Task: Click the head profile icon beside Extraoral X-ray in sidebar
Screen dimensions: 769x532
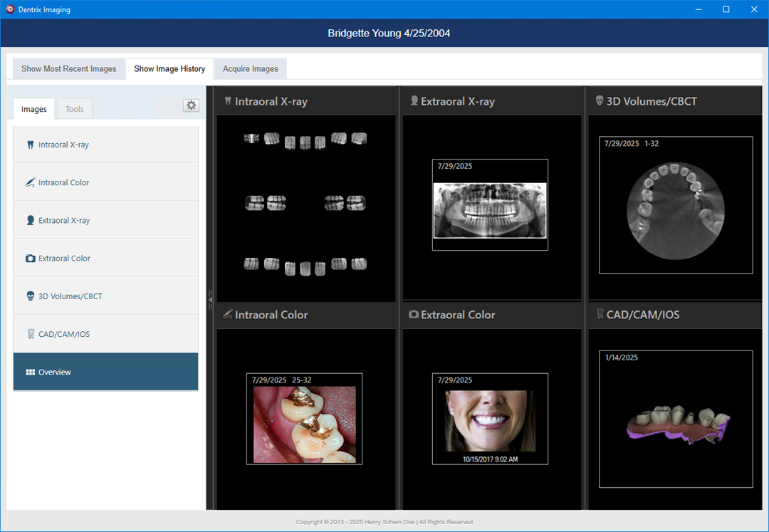Action: point(31,220)
